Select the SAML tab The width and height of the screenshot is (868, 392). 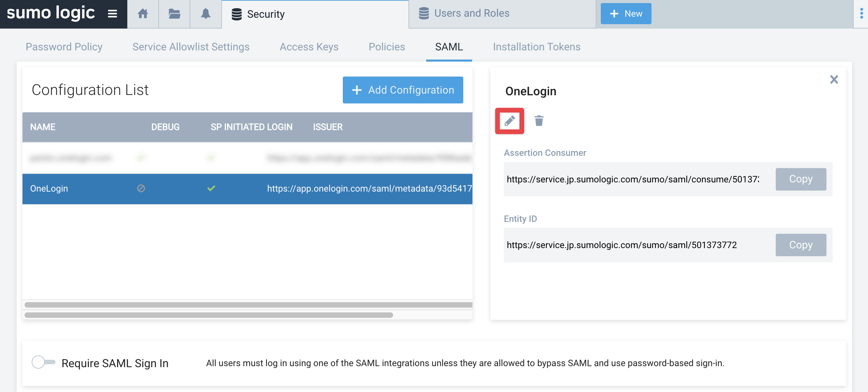click(x=449, y=47)
